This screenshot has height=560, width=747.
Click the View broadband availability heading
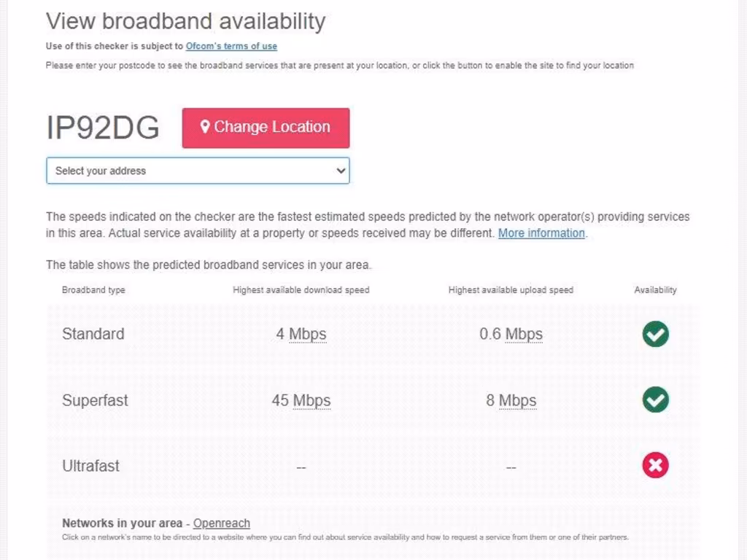click(185, 21)
